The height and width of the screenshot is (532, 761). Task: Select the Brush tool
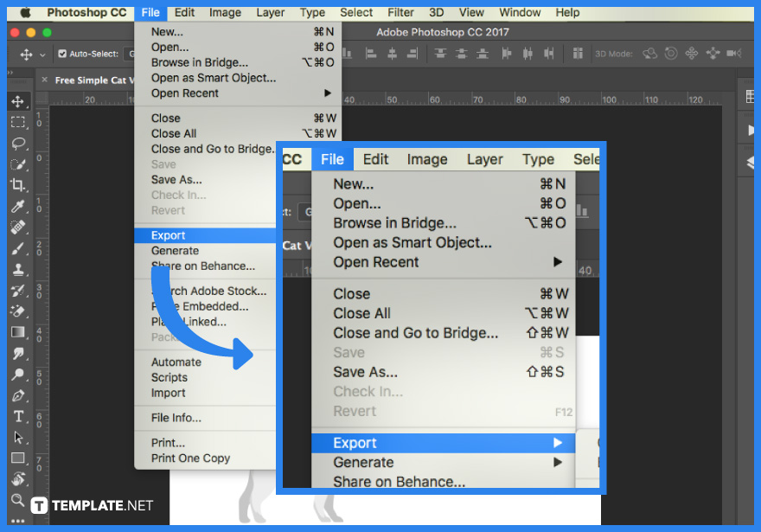click(17, 248)
